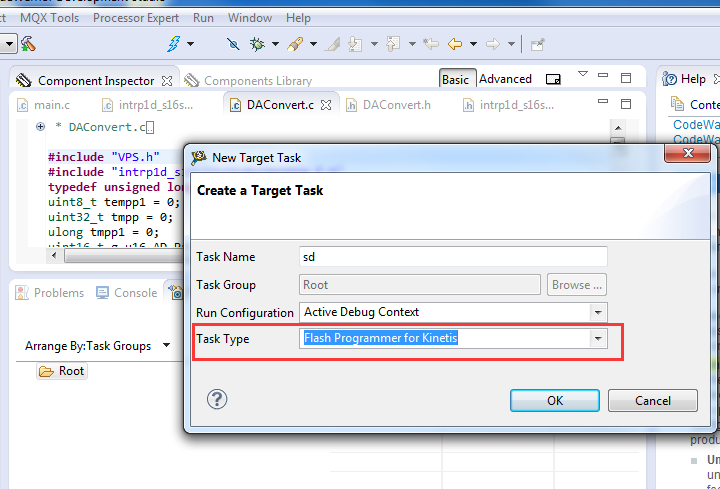Viewport: 720px width, 489px height.
Task: Click the blue lightning flash programmer icon
Action: tap(174, 44)
